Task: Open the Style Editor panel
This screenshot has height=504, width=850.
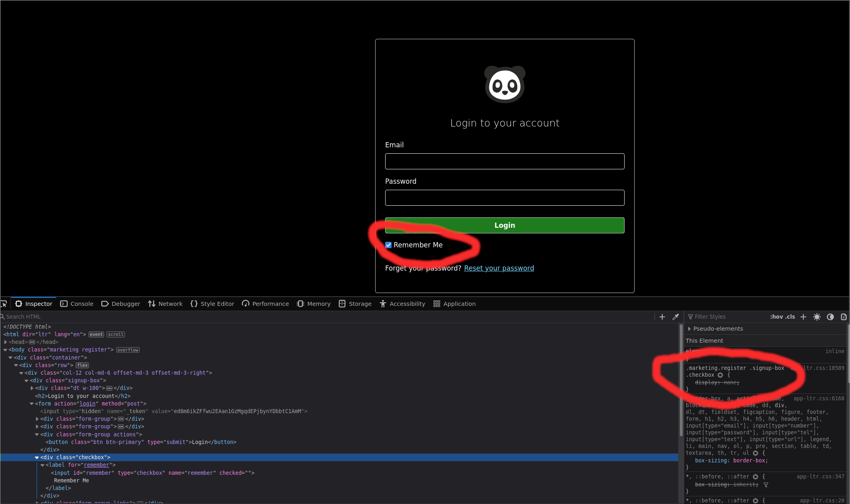Action: pos(213,304)
